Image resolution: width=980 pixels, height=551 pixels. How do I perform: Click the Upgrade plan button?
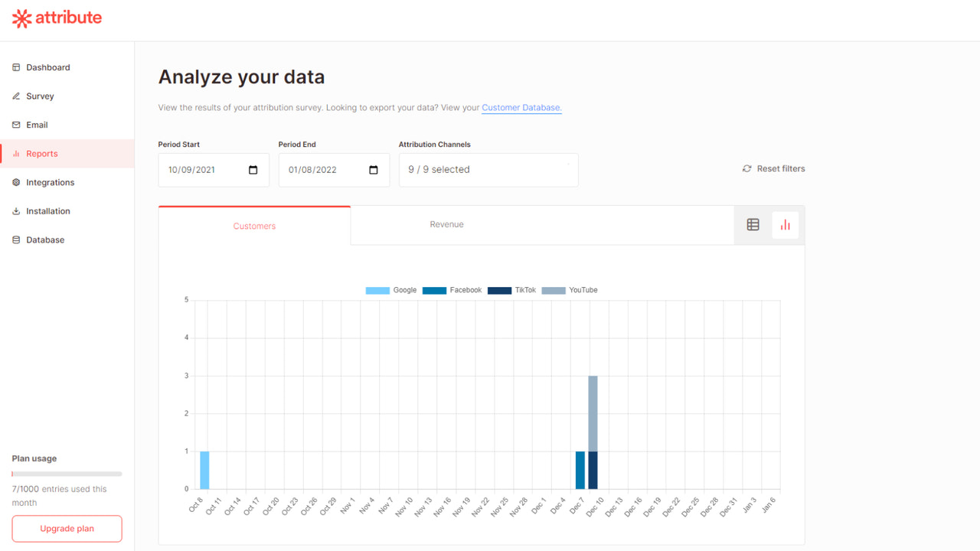pos(67,528)
